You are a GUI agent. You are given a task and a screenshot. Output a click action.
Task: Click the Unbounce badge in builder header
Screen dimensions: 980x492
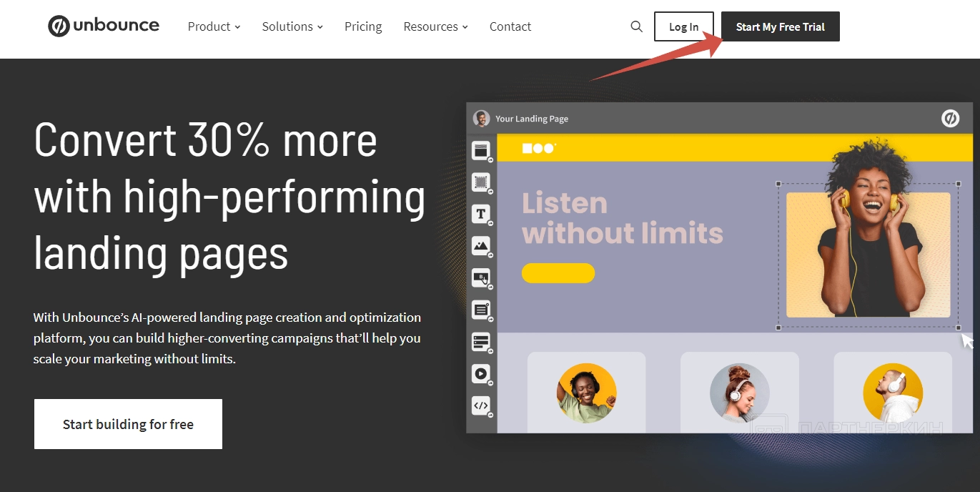click(950, 119)
